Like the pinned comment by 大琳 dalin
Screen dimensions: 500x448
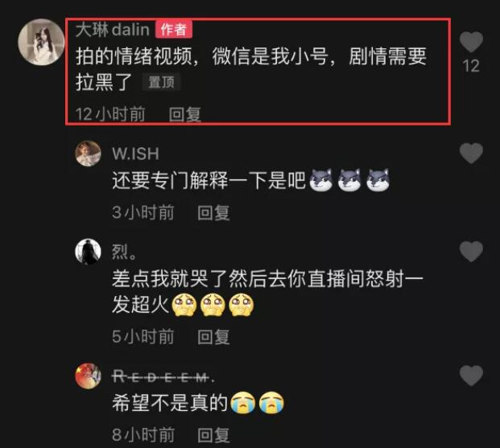tap(471, 42)
